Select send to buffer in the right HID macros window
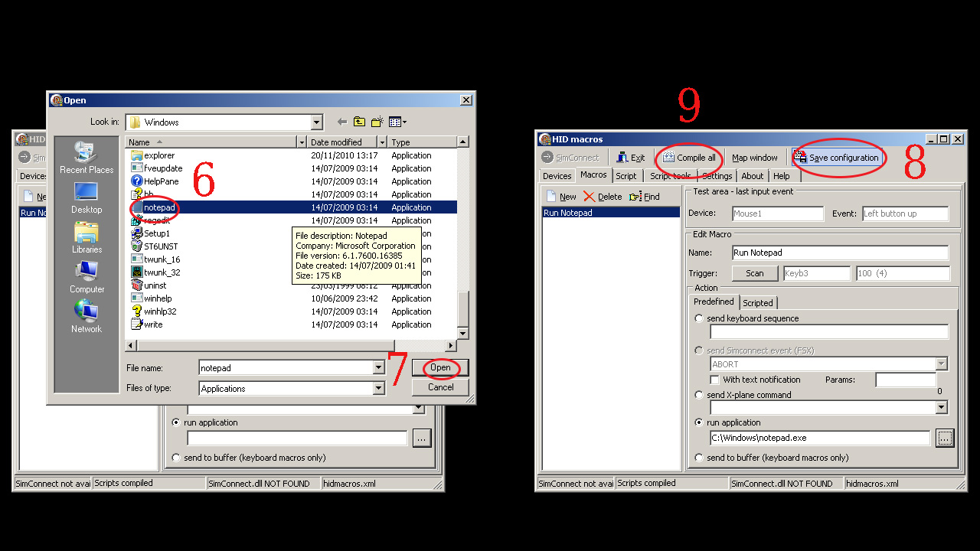 coord(699,458)
